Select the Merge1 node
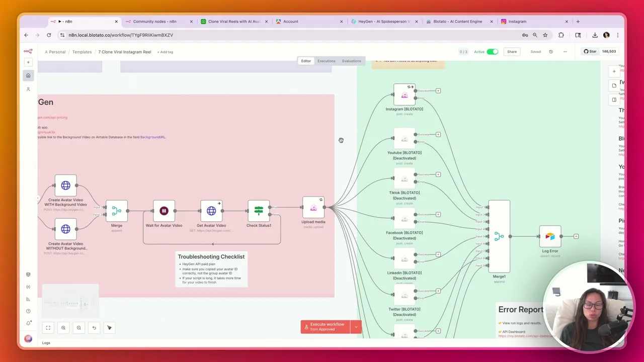Image resolution: width=644 pixels, height=362 pixels. 499,236
